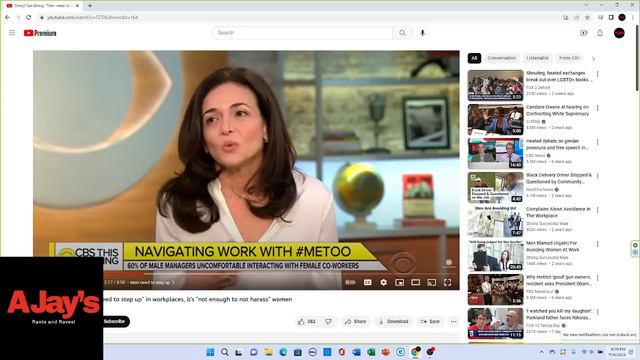Click the Chrome address bar URL
Image resolution: width=640 pixels, height=360 pixels.
point(92,18)
